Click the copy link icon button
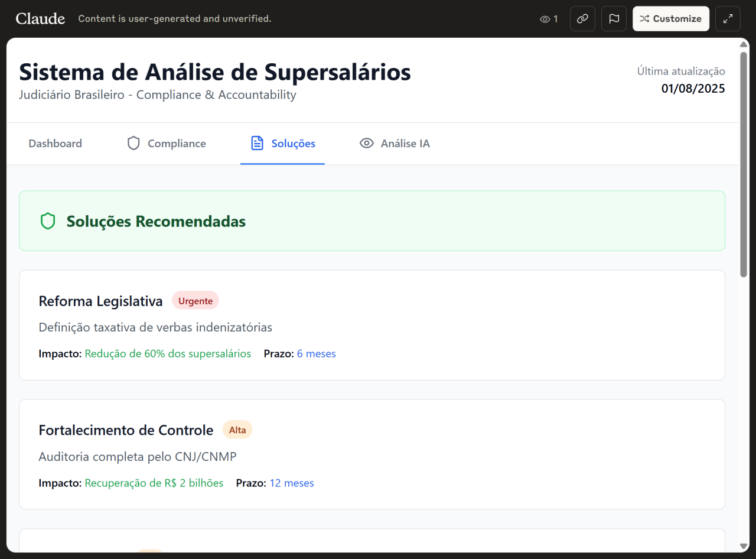 pyautogui.click(x=582, y=19)
